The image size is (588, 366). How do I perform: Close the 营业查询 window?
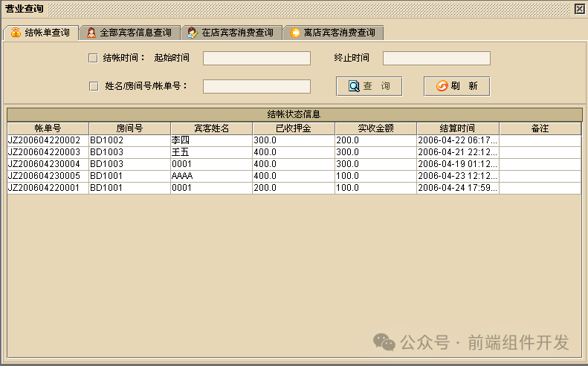(x=580, y=8)
